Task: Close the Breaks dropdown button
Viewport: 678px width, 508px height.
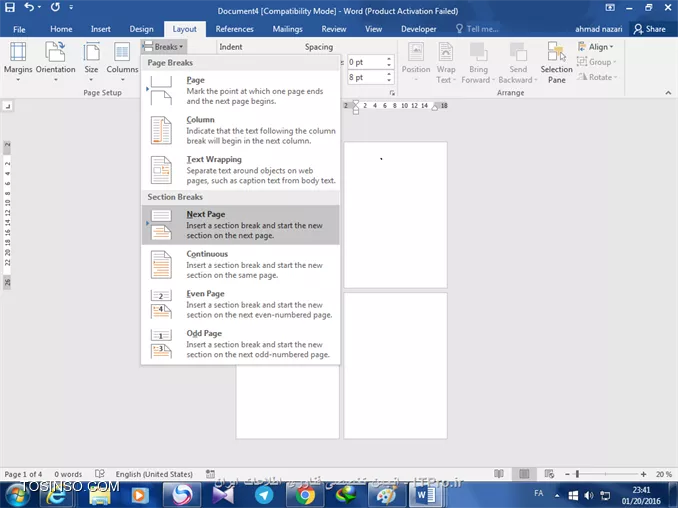Action: (163, 46)
